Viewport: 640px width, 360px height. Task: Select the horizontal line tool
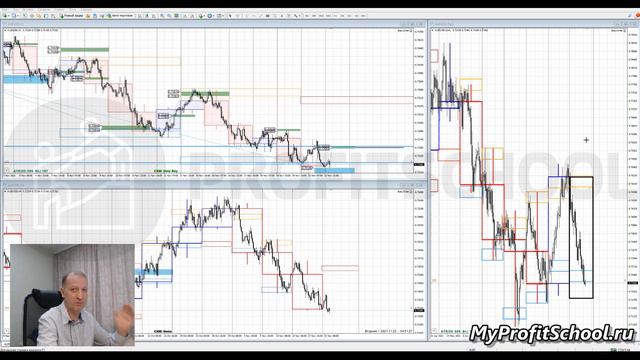pos(254,16)
